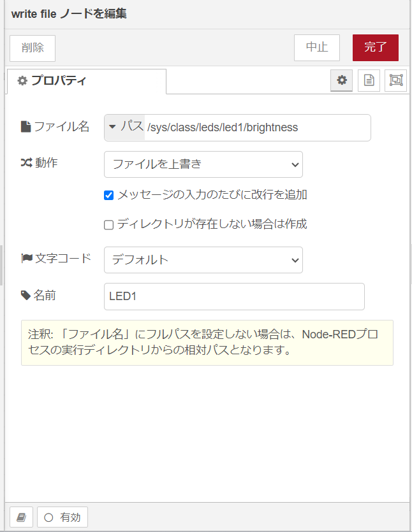This screenshot has height=532, width=412.
Task: Open the help book icon
Action: tap(22, 517)
